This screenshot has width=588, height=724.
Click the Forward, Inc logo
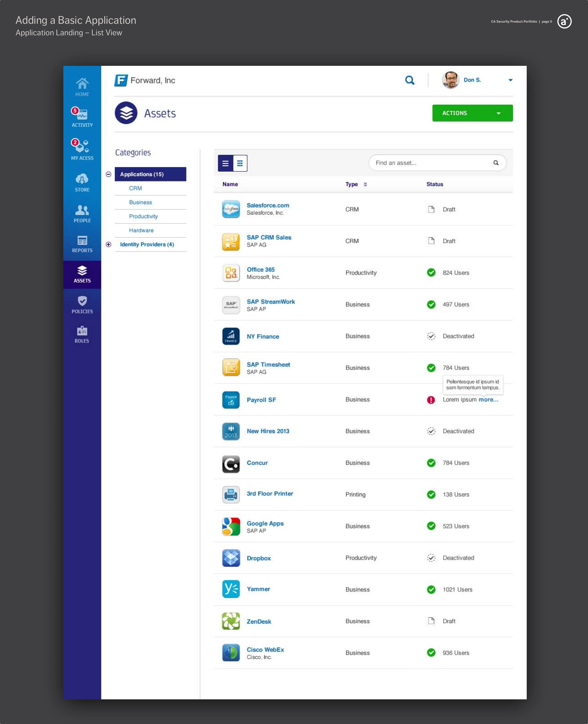point(145,80)
